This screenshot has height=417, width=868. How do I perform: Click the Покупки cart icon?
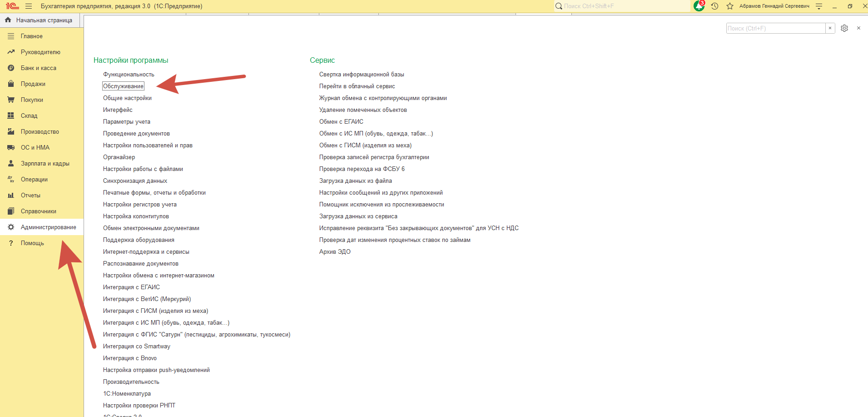(11, 100)
